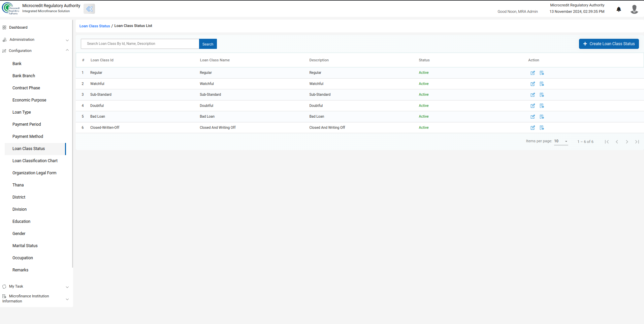The height and width of the screenshot is (324, 644).
Task: Go to last page of table
Action: 637,142
